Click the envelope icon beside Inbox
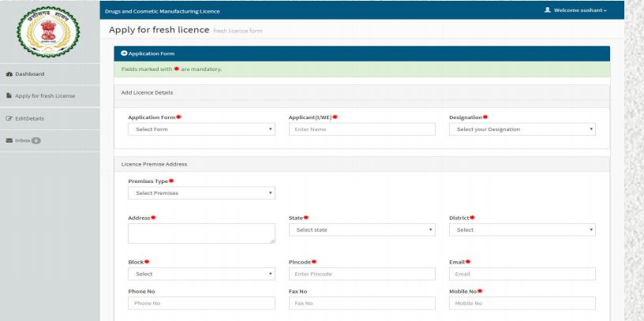644x321 pixels. point(8,140)
